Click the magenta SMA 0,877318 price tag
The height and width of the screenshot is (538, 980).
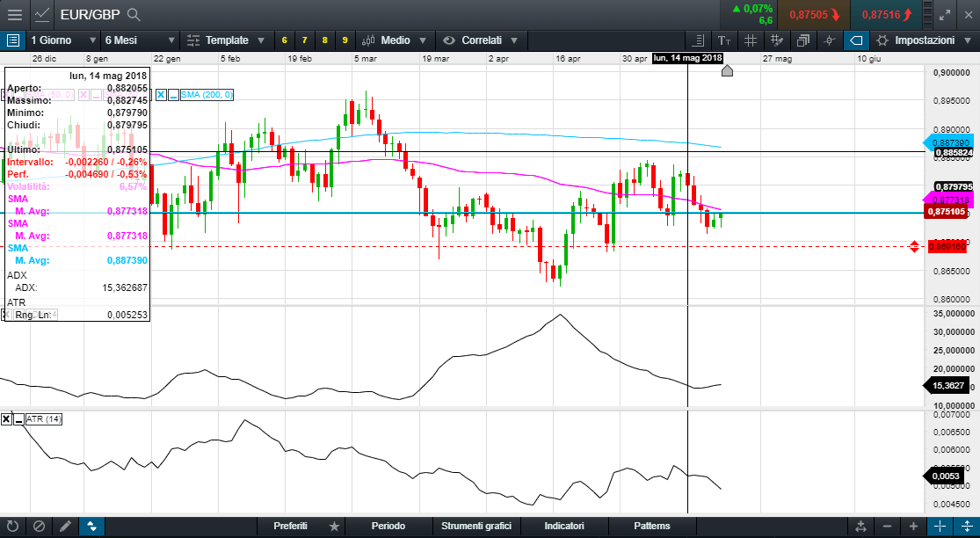pos(948,200)
